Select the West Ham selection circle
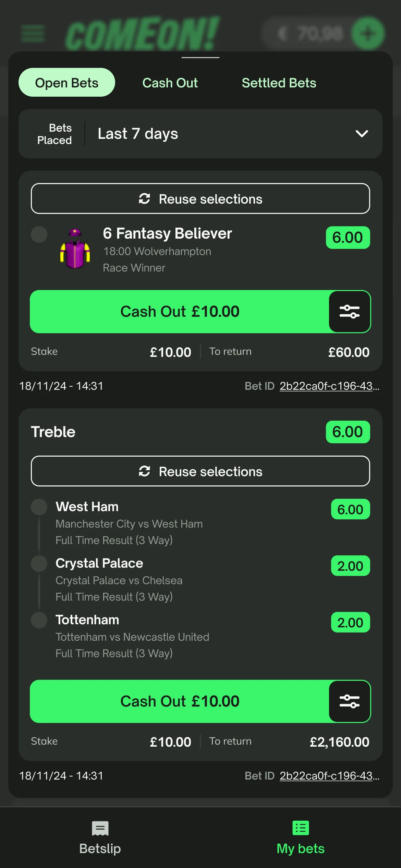Image resolution: width=401 pixels, height=868 pixels. (x=39, y=507)
